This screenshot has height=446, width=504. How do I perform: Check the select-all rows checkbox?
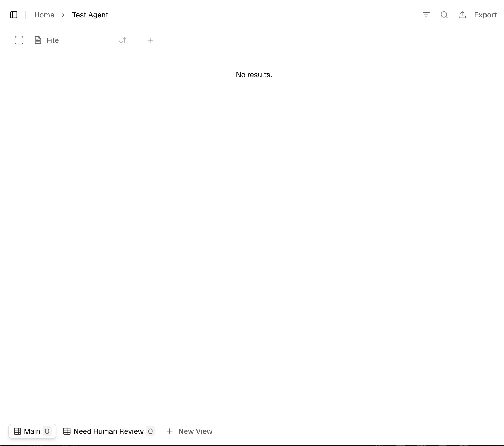tap(19, 40)
